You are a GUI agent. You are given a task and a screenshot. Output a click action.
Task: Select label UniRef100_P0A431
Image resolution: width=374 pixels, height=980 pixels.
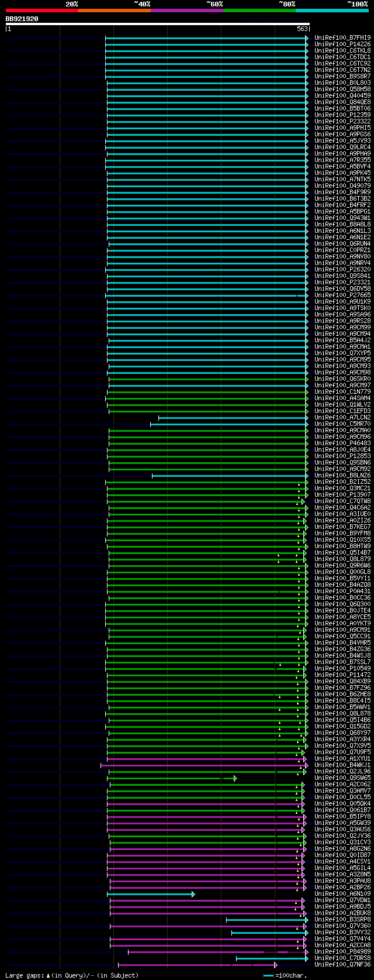(342, 591)
